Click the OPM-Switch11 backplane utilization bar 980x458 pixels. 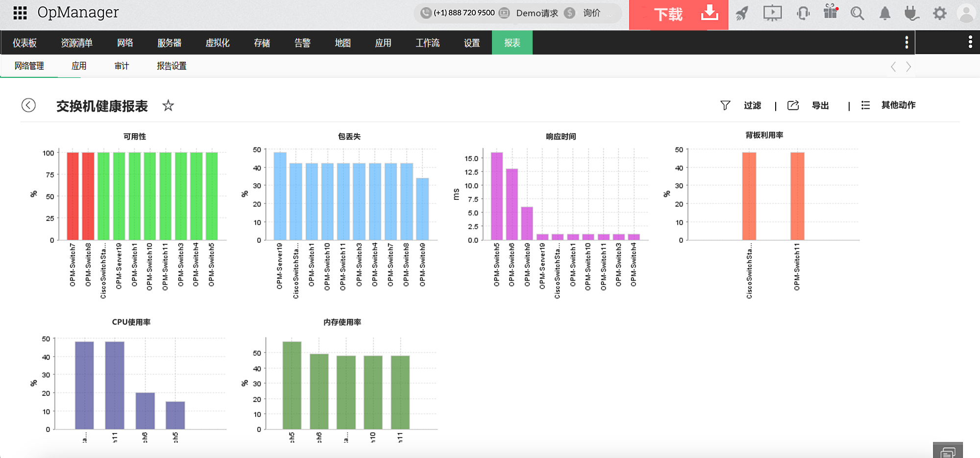click(x=797, y=196)
